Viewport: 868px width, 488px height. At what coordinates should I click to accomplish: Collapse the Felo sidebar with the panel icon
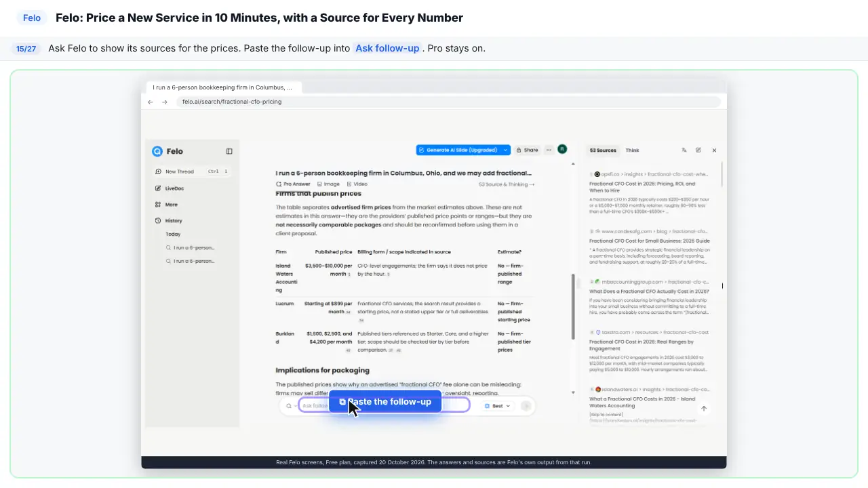tap(229, 151)
